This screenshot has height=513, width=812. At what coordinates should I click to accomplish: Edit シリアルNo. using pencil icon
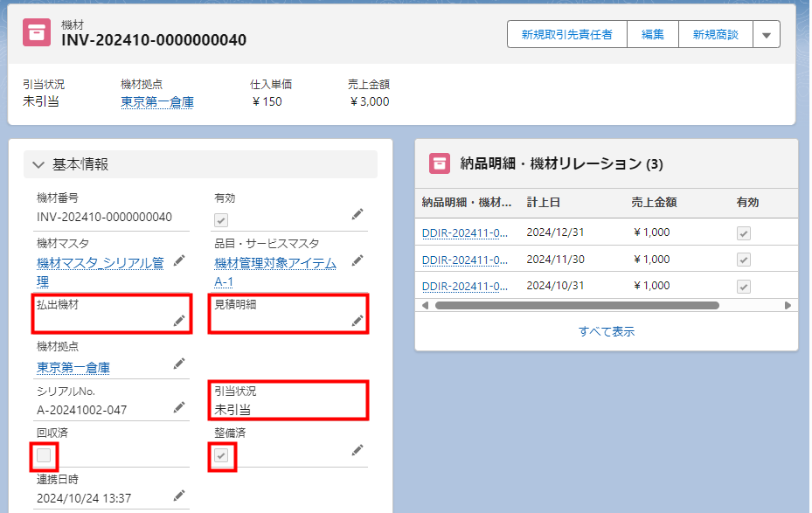(x=178, y=407)
